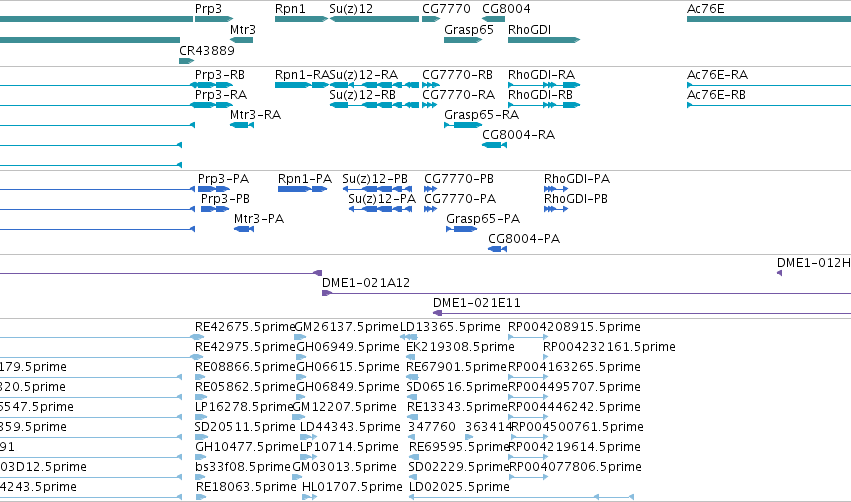The image size is (851, 502).
Task: Select the Mtr3 gene feature
Action: coord(242,40)
